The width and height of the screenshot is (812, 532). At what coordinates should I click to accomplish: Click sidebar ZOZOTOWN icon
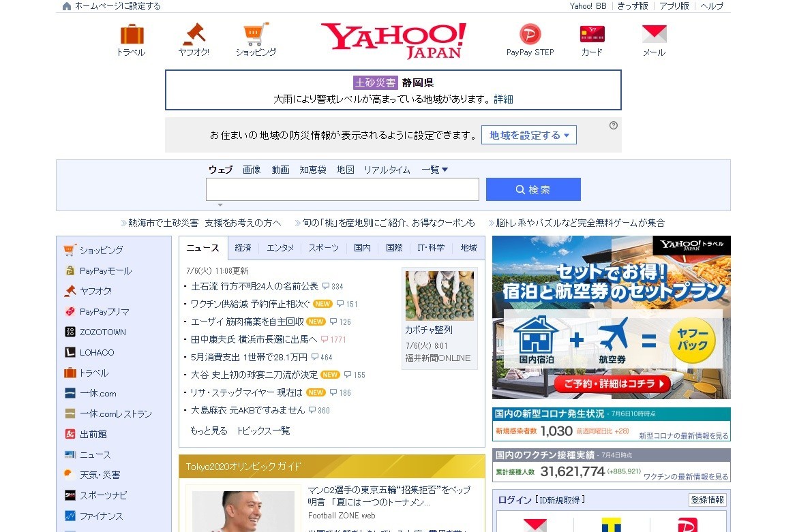pyautogui.click(x=70, y=332)
